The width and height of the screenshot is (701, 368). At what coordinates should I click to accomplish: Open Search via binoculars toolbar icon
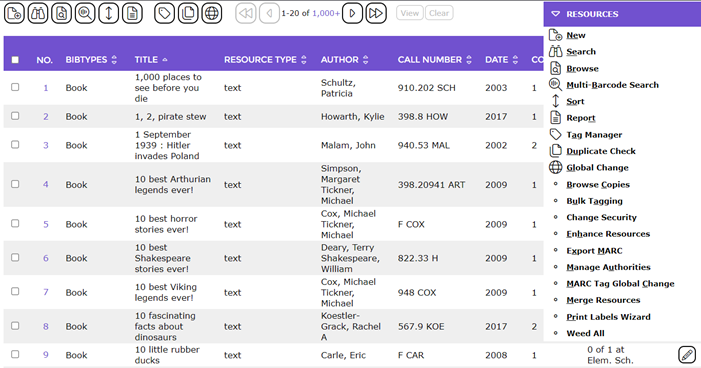click(x=38, y=13)
